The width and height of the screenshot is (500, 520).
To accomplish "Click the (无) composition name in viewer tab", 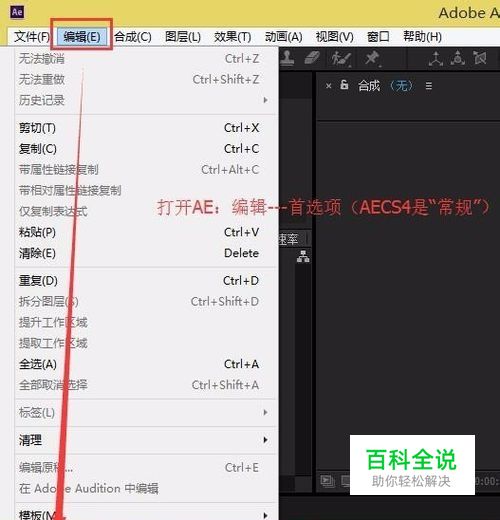I will (x=401, y=86).
